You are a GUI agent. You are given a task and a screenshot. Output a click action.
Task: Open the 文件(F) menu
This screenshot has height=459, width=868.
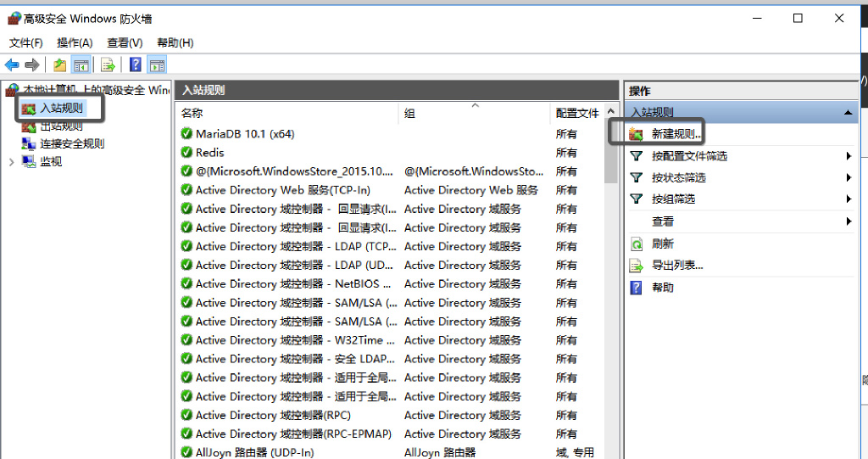pyautogui.click(x=26, y=42)
